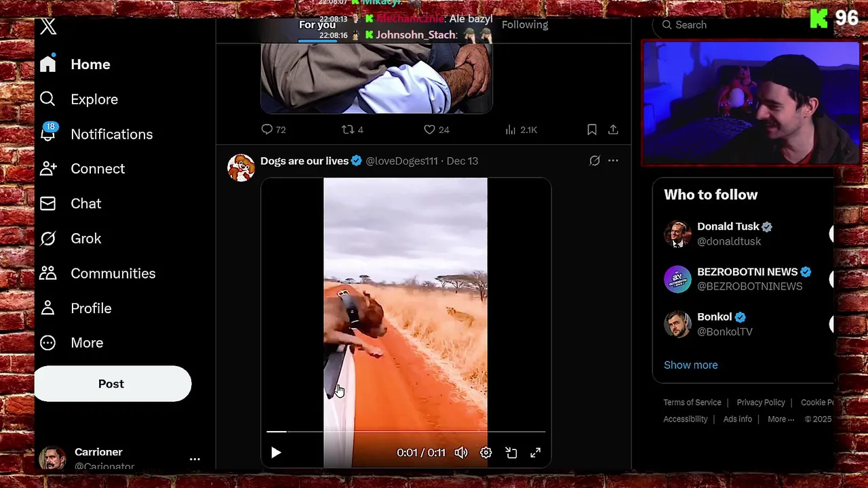Mute the video sound
This screenshot has height=488, width=868.
click(x=461, y=453)
